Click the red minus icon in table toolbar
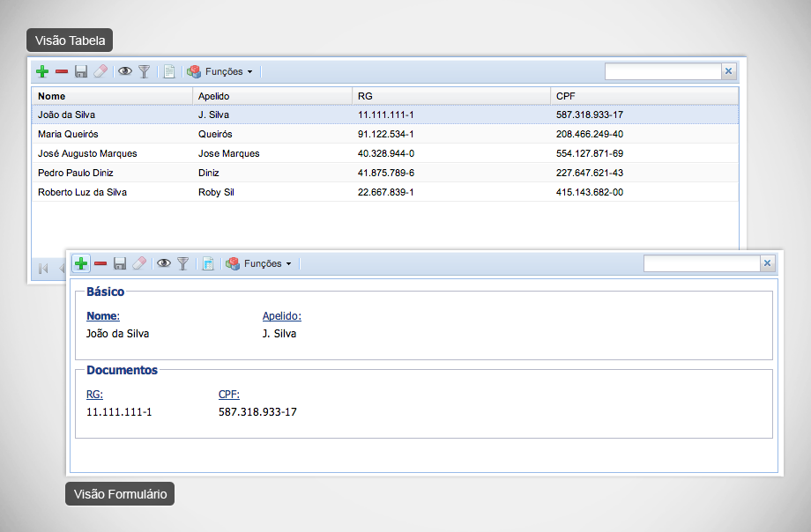Screen dimensions: 811x532 click(62, 71)
